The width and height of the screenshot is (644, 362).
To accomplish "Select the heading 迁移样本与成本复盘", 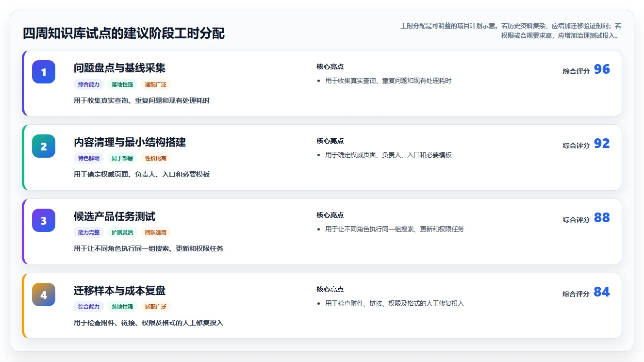I will (120, 291).
